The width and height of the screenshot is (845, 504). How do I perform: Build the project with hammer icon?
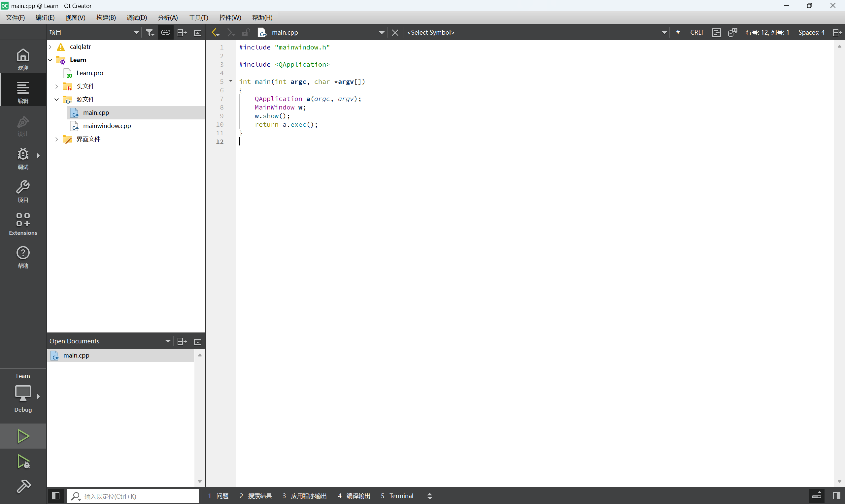23,486
